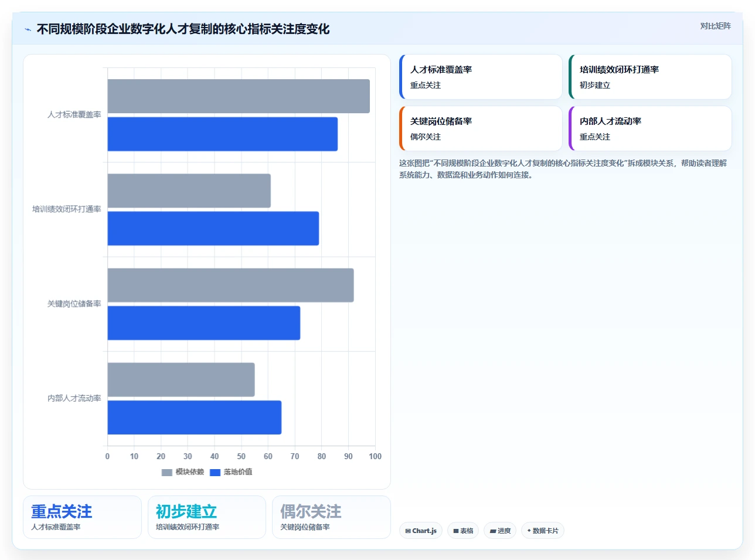The width and height of the screenshot is (755, 560).
Task: Click the Chart.js tag chip
Action: point(421,531)
